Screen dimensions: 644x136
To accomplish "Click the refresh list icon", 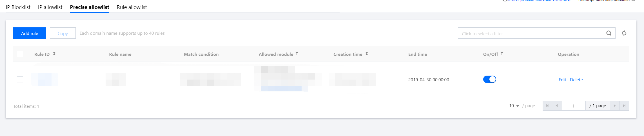I will (x=624, y=33).
